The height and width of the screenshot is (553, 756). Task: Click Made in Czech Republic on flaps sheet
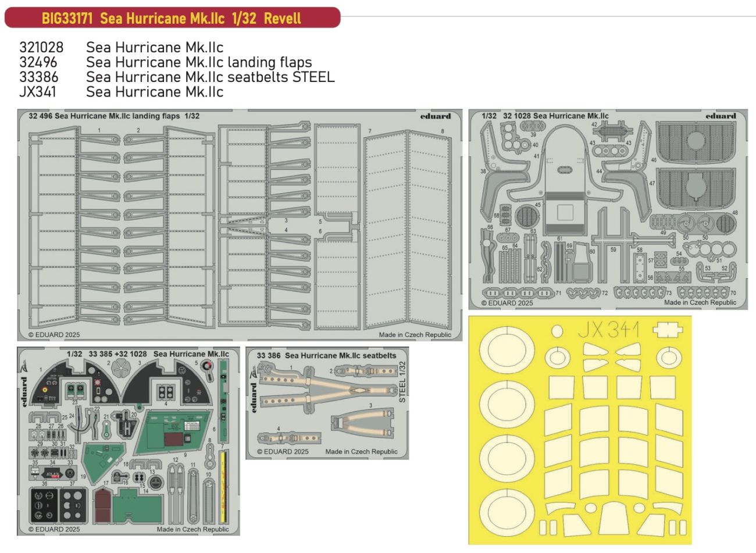tap(415, 335)
